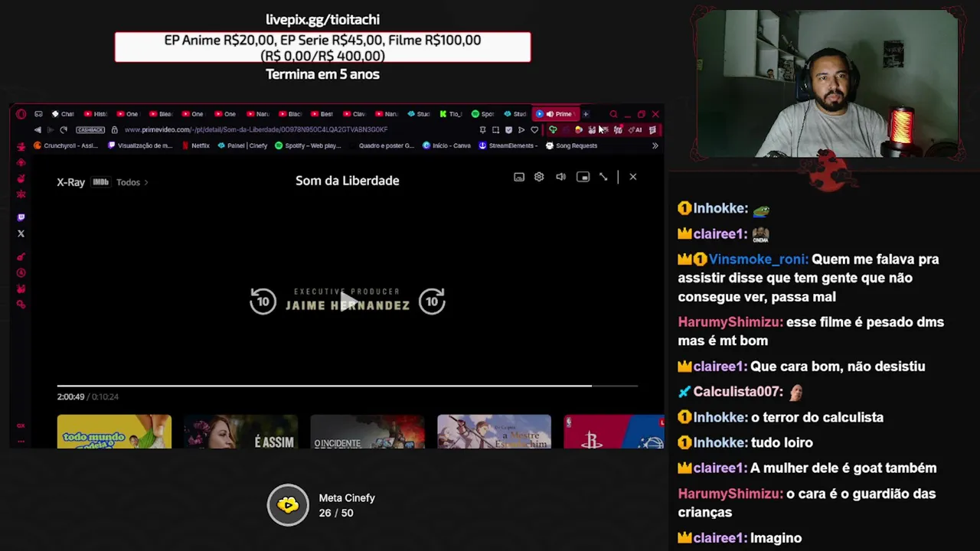
Task: Open the Netflix bookmark
Action: click(196, 145)
